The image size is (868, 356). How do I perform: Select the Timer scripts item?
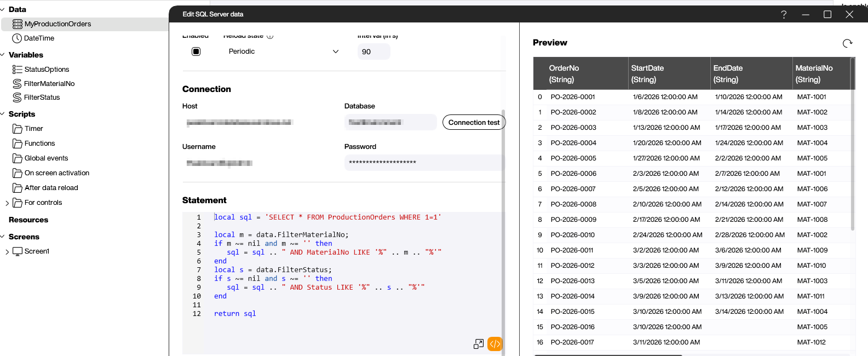(x=33, y=129)
